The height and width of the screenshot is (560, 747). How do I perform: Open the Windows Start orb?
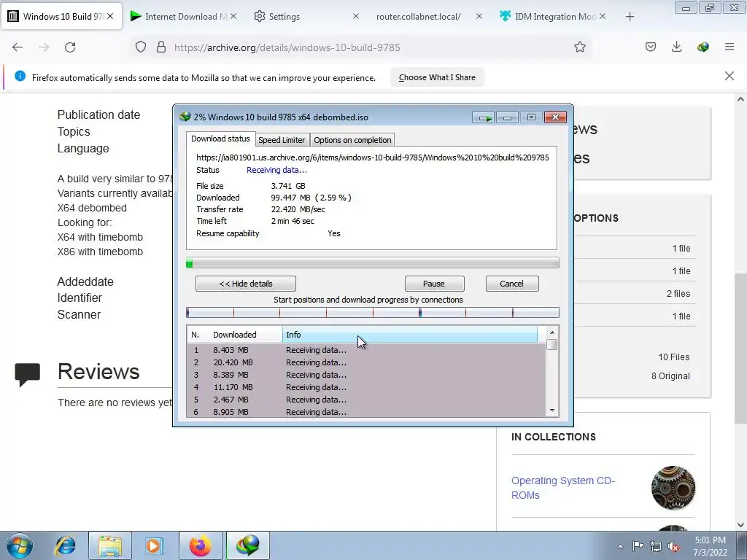20,545
